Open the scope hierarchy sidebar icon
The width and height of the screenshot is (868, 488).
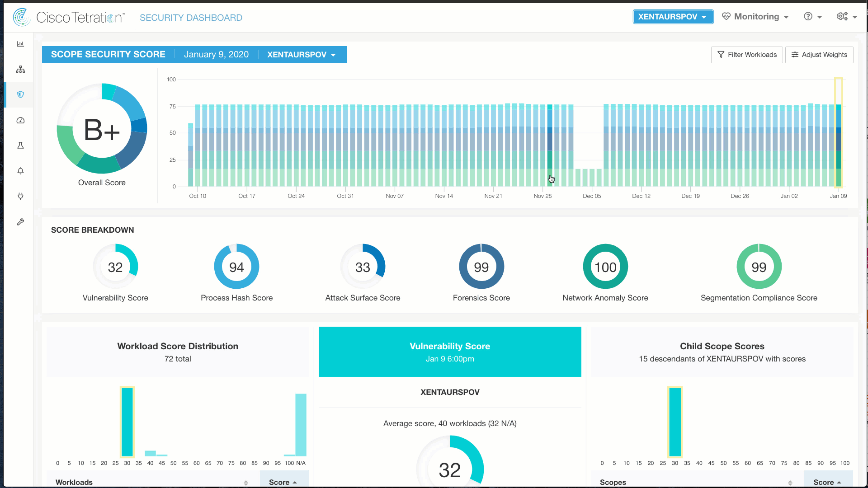[20, 69]
